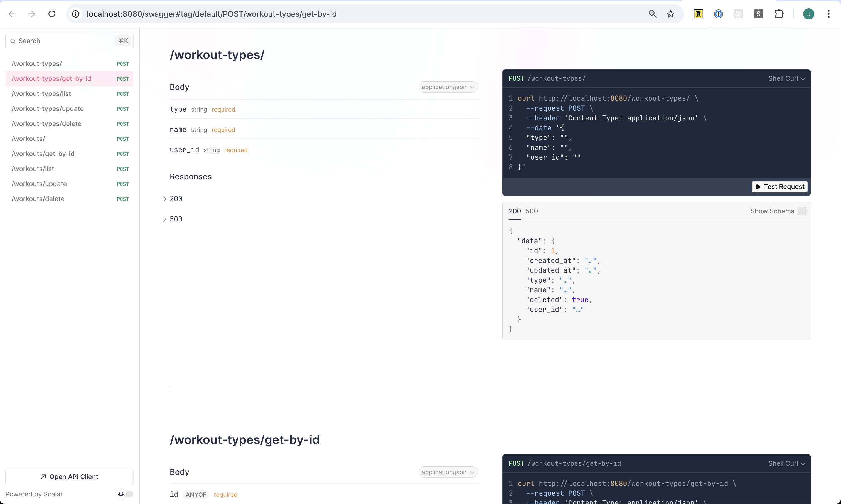
Task: Click the browser extensions puzzle icon
Action: [x=779, y=14]
